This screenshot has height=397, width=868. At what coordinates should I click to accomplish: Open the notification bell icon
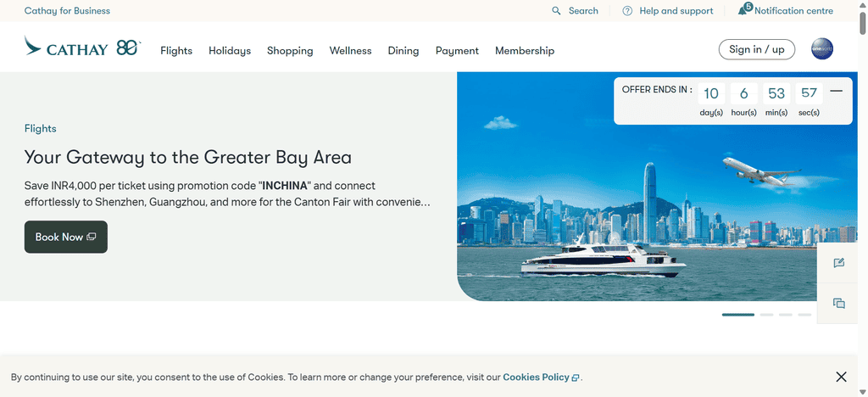pyautogui.click(x=743, y=10)
